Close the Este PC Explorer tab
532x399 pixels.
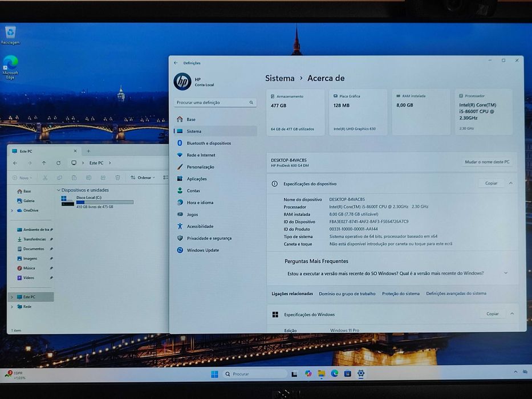tap(75, 151)
